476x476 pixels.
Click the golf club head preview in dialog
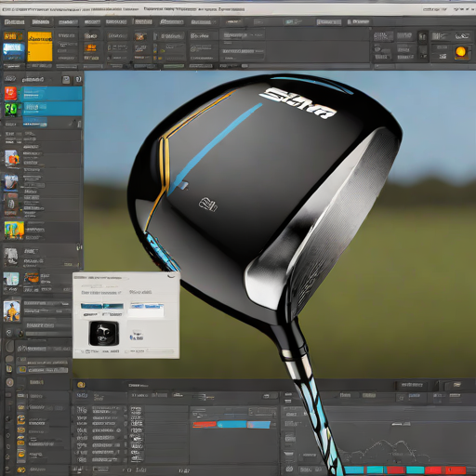tap(104, 334)
